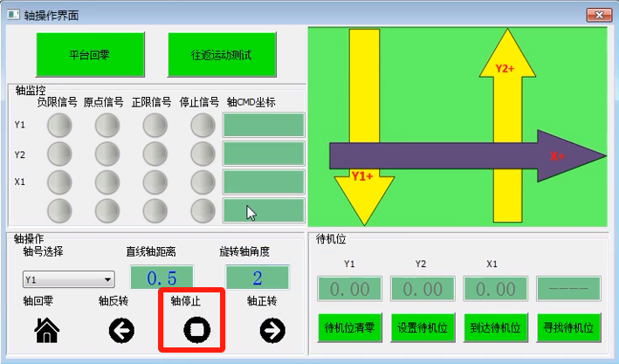Click the purple X+ right arrow
Image resolution: width=619 pixels, height=364 pixels.
click(463, 156)
